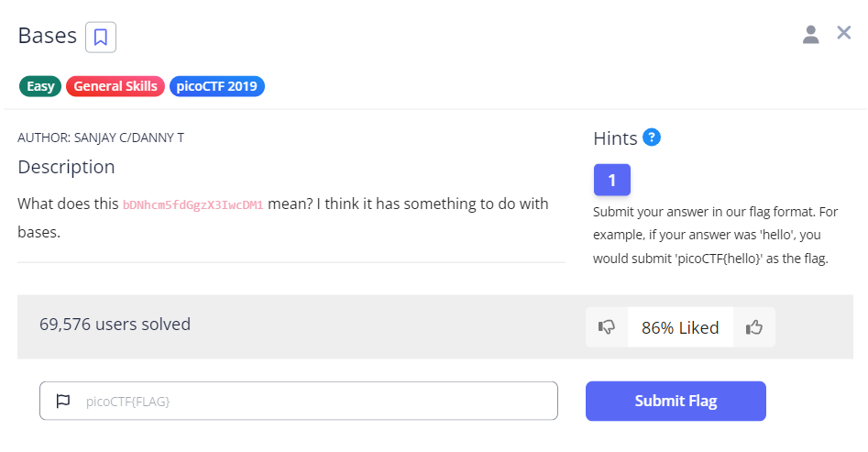This screenshot has width=868, height=452.
Task: Bookmark the Bases challenge
Action: point(101,38)
